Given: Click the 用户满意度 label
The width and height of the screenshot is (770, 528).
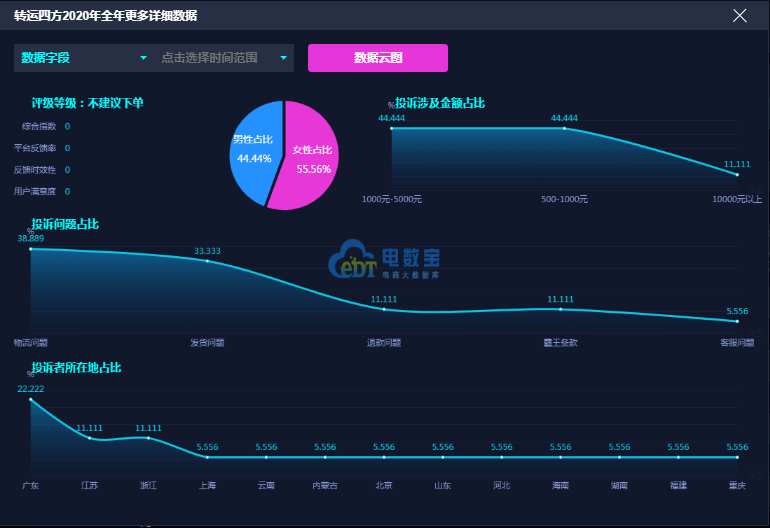Looking at the screenshot, I should (x=35, y=191).
